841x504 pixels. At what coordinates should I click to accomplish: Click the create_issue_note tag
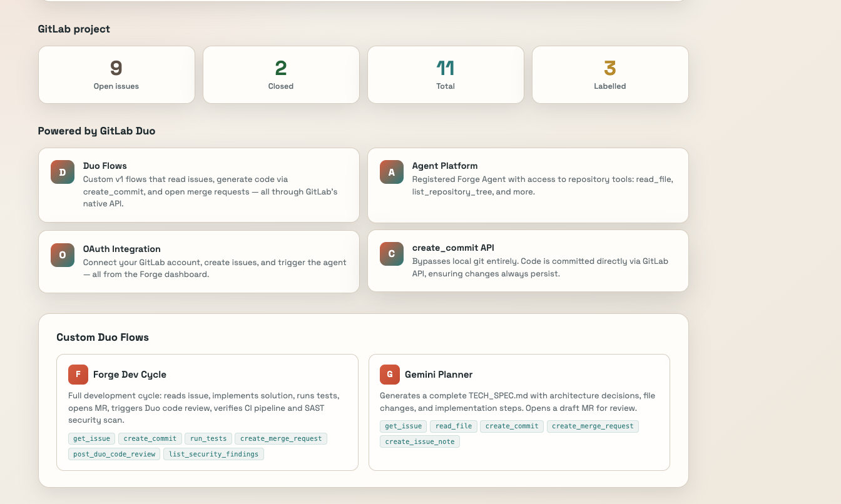click(420, 441)
